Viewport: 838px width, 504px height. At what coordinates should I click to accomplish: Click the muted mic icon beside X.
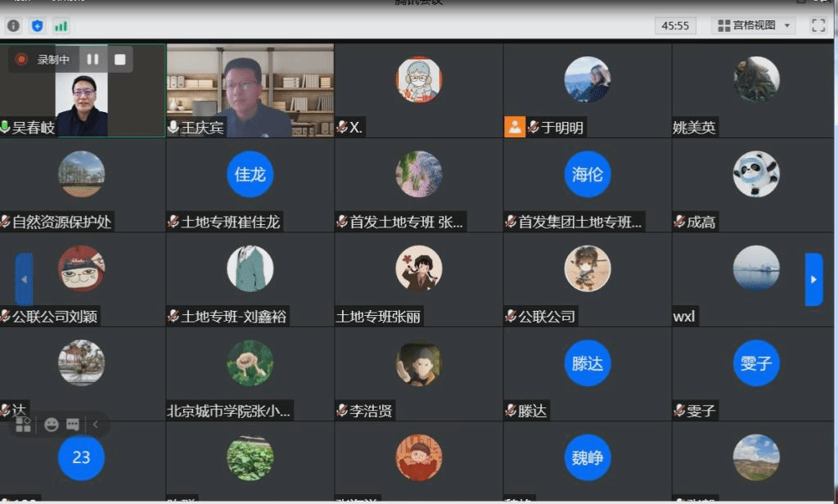(342, 127)
